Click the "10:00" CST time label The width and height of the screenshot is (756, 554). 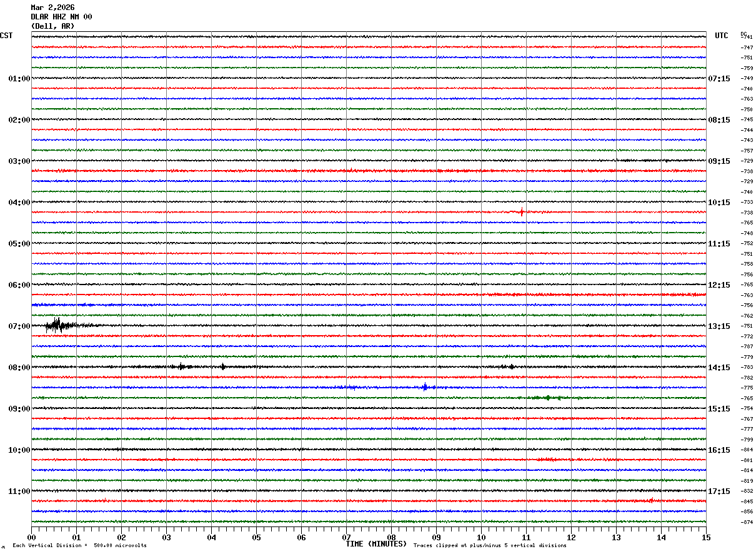pyautogui.click(x=19, y=450)
